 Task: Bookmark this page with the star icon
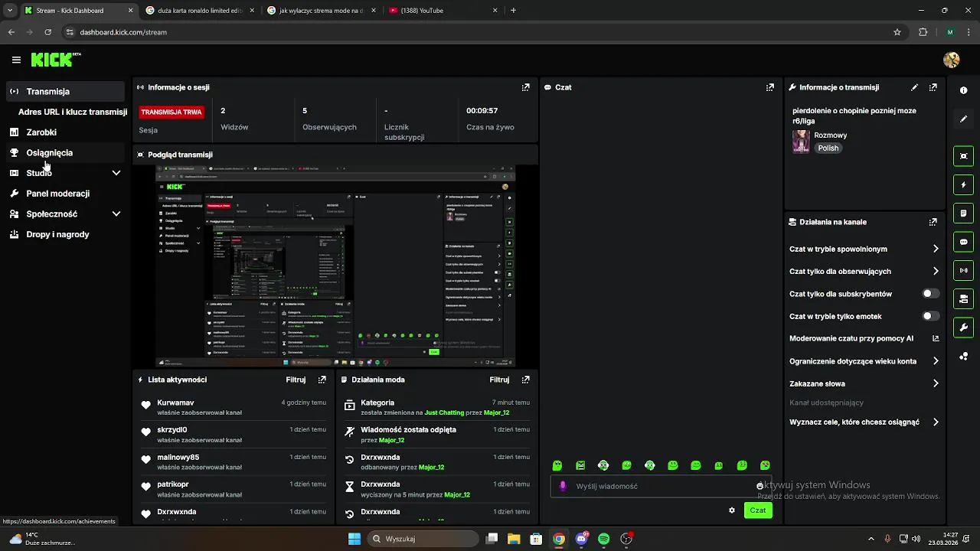tap(897, 32)
